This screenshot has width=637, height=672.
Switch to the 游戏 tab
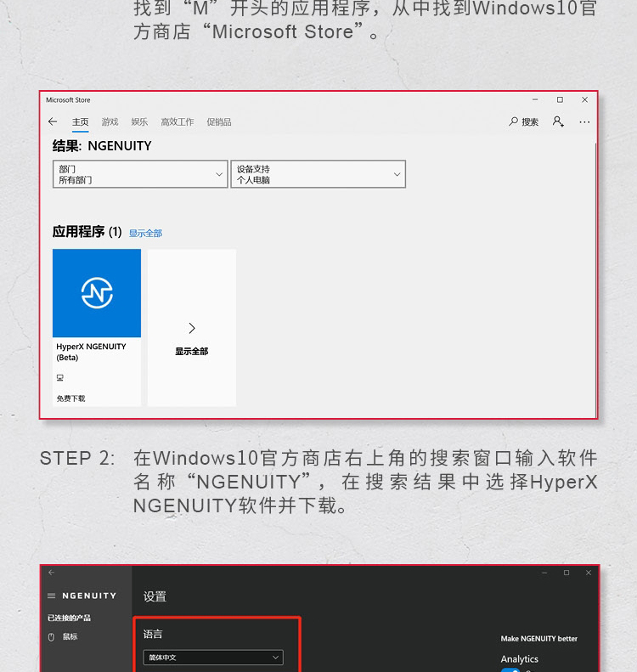(x=110, y=122)
